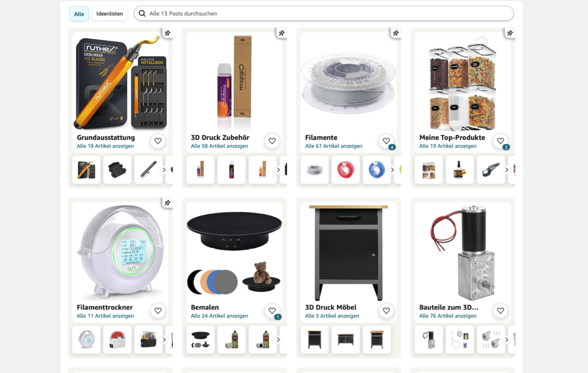Image resolution: width=588 pixels, height=373 pixels.
Task: Like the Grundausstattung list with the heart
Action: pos(158,141)
